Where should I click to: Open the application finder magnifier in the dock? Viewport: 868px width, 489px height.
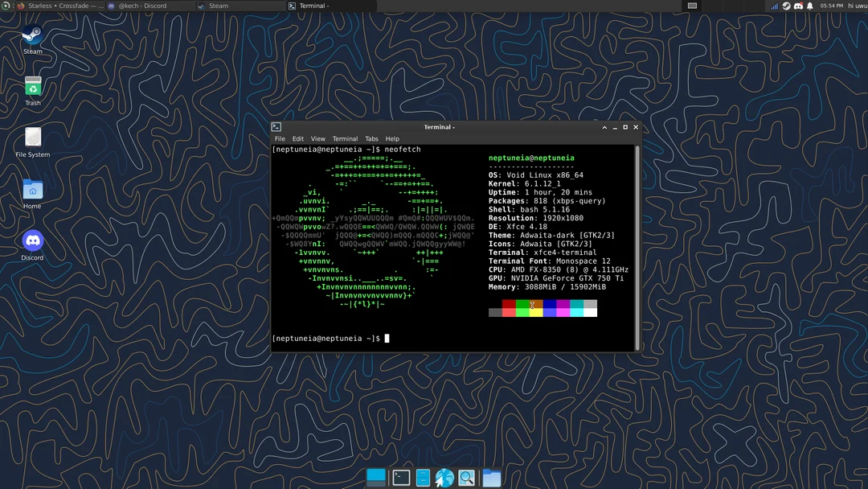(466, 477)
